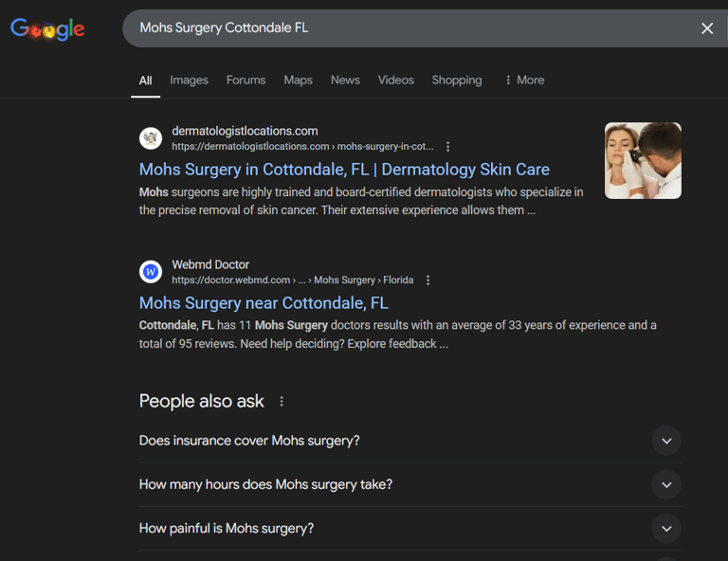Click the Google logo
Image resolution: width=728 pixels, height=561 pixels.
click(x=47, y=28)
